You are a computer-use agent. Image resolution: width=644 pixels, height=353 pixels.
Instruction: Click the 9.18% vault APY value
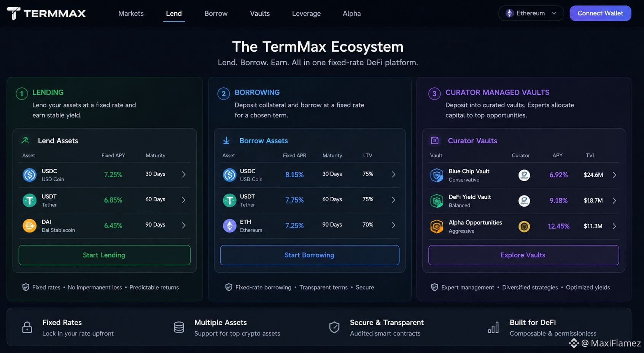558,201
